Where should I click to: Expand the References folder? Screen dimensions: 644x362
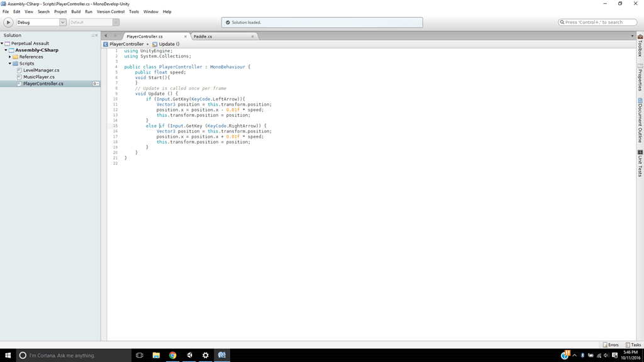(10, 57)
